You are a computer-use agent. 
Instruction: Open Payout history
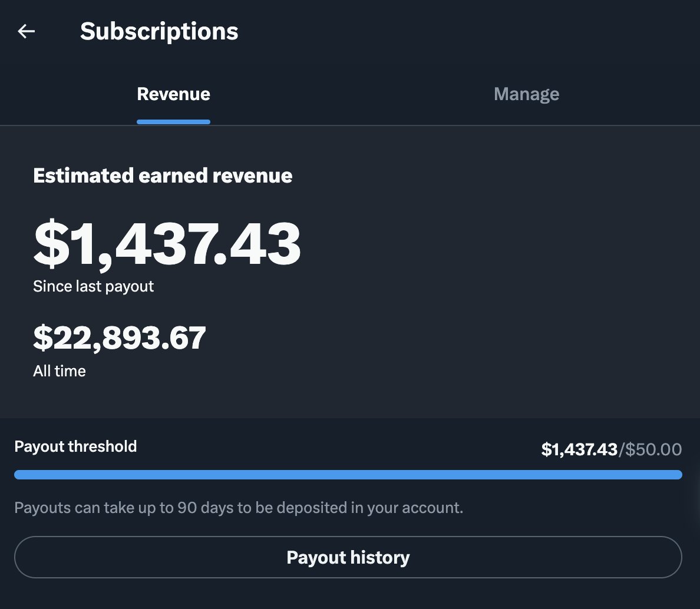[348, 557]
